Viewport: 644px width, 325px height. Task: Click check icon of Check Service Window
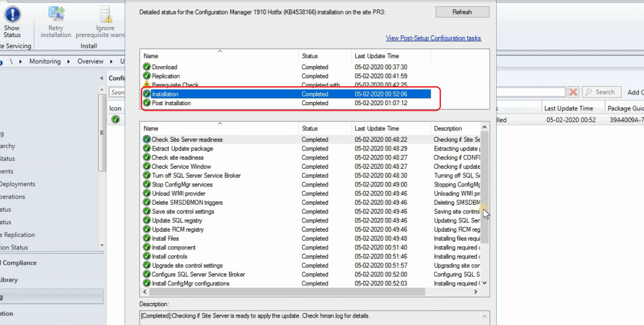click(147, 167)
